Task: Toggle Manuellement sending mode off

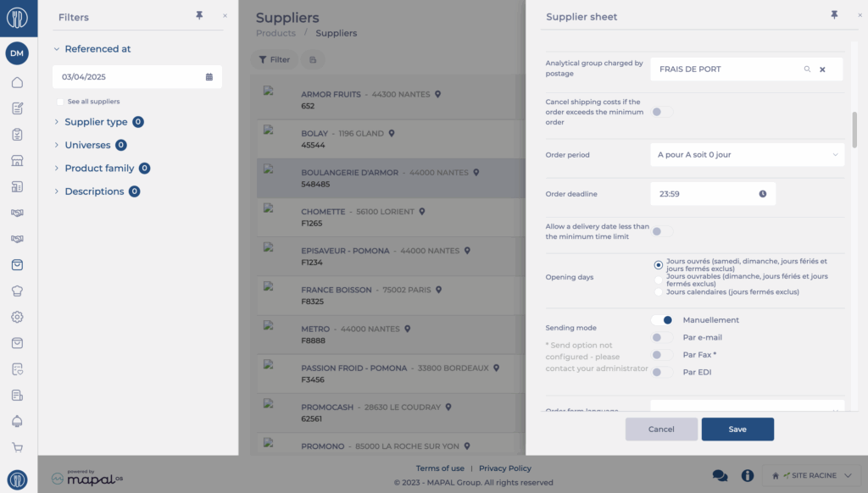Action: coord(662,320)
